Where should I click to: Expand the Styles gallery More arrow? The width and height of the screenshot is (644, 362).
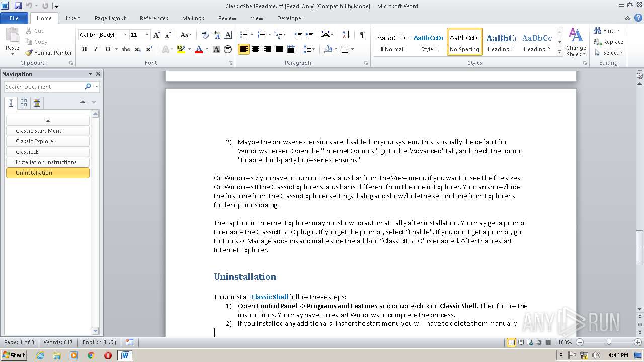pyautogui.click(x=559, y=51)
